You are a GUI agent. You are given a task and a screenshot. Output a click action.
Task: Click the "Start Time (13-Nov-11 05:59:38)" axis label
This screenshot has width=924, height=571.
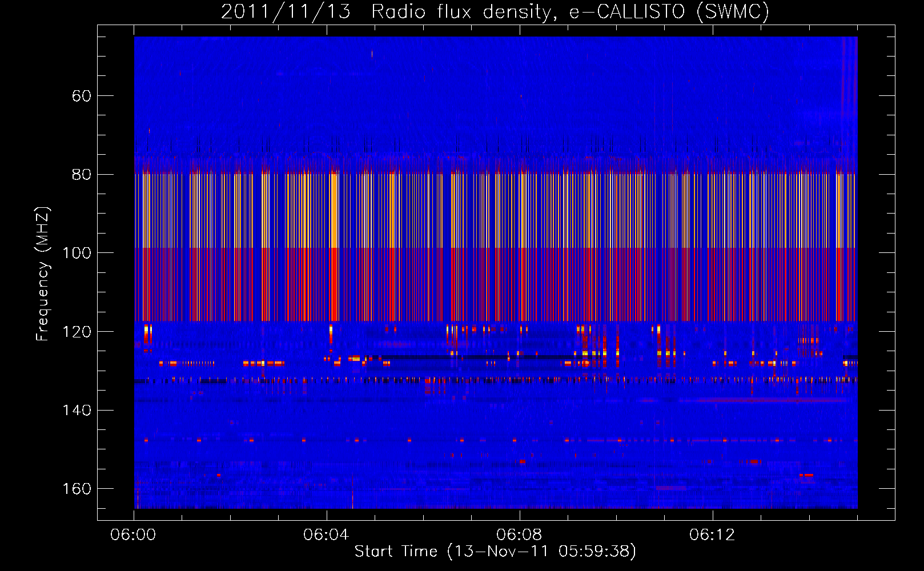(495, 552)
